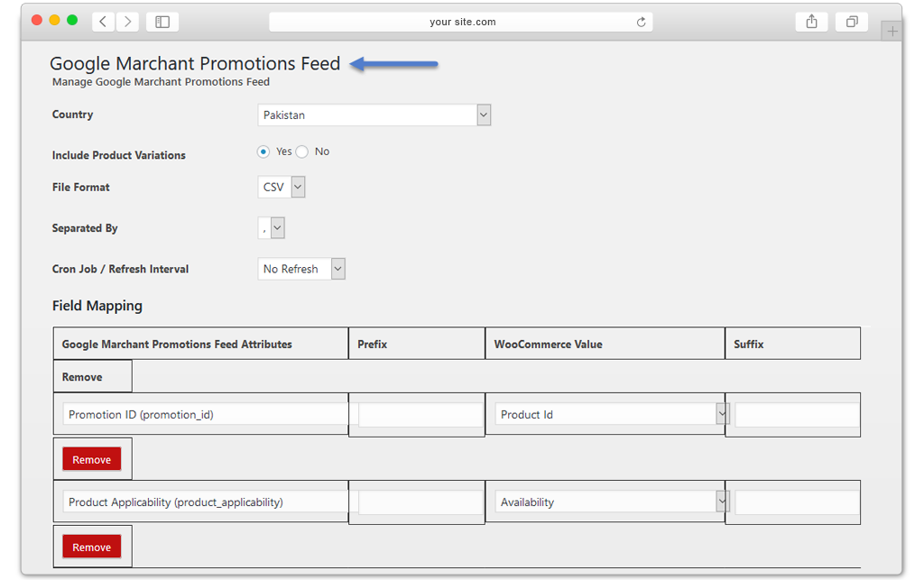Toggle the browser sidebar icon
Image resolution: width=924 pixels, height=580 pixels.
[x=162, y=22]
